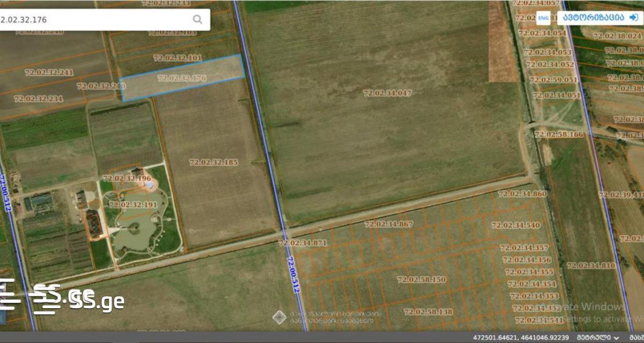The image size is (644, 343).
Task: Select highlighted parcel 72.02.32.176
Action: 182,78
